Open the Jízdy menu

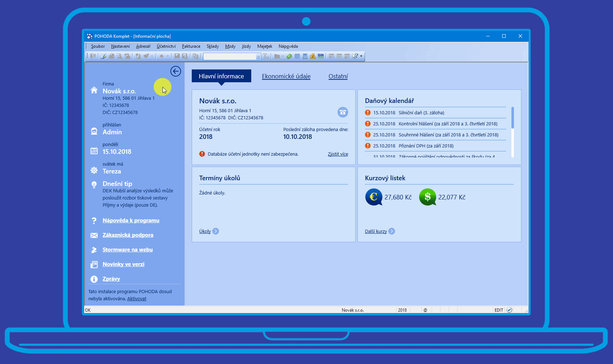pos(246,46)
